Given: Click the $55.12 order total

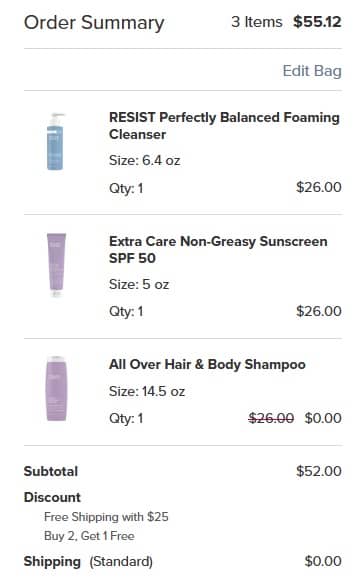Looking at the screenshot, I should coord(317,22).
